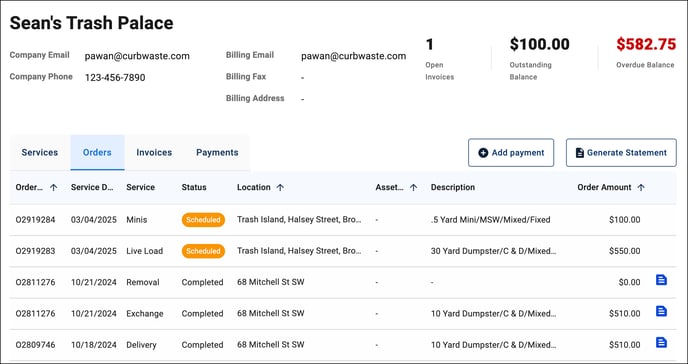The image size is (688, 364).
Task: Select order row O2809746 Delivery
Action: [x=343, y=345]
